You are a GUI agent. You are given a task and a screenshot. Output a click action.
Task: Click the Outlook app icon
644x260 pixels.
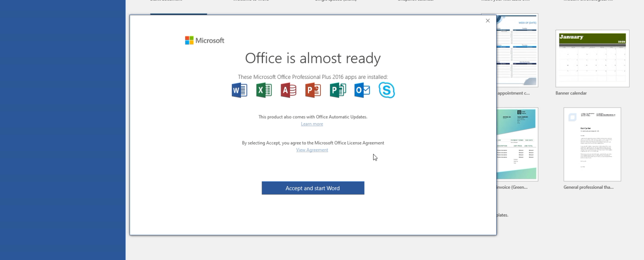[x=362, y=90]
